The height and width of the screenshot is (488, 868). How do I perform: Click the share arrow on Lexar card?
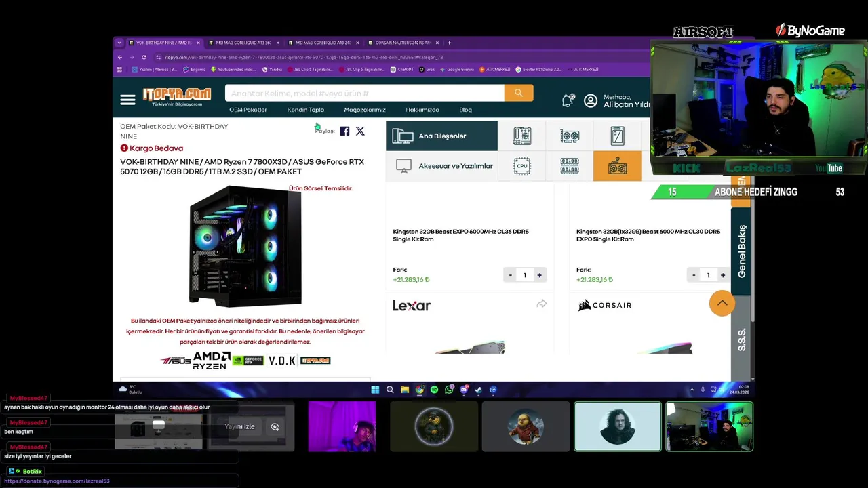tap(541, 304)
